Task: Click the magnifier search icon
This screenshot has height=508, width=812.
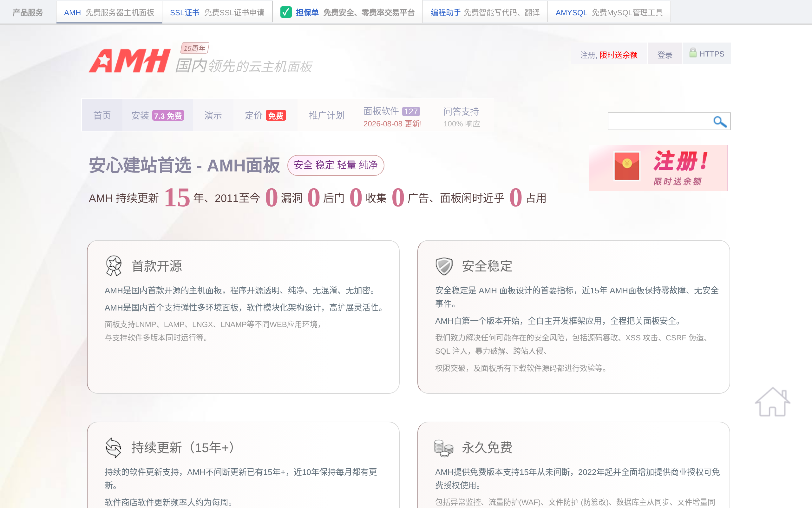Action: click(720, 122)
